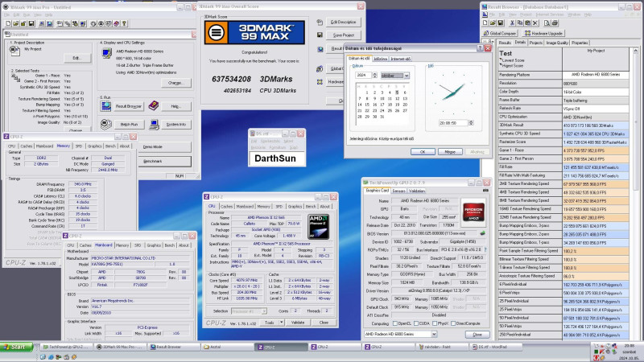The height and width of the screenshot is (362, 644).
Task: Click the stacked discs icon beside Batch Run
Action: (x=106, y=124)
